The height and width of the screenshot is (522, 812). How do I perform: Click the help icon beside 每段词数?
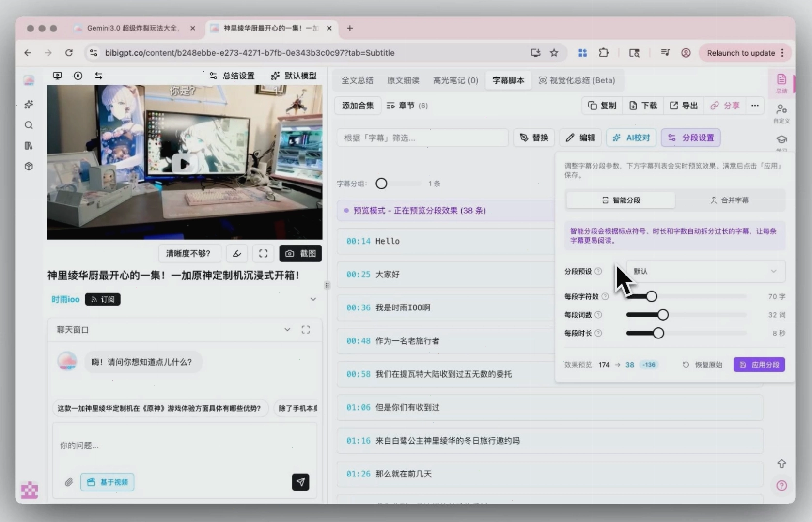click(x=598, y=315)
